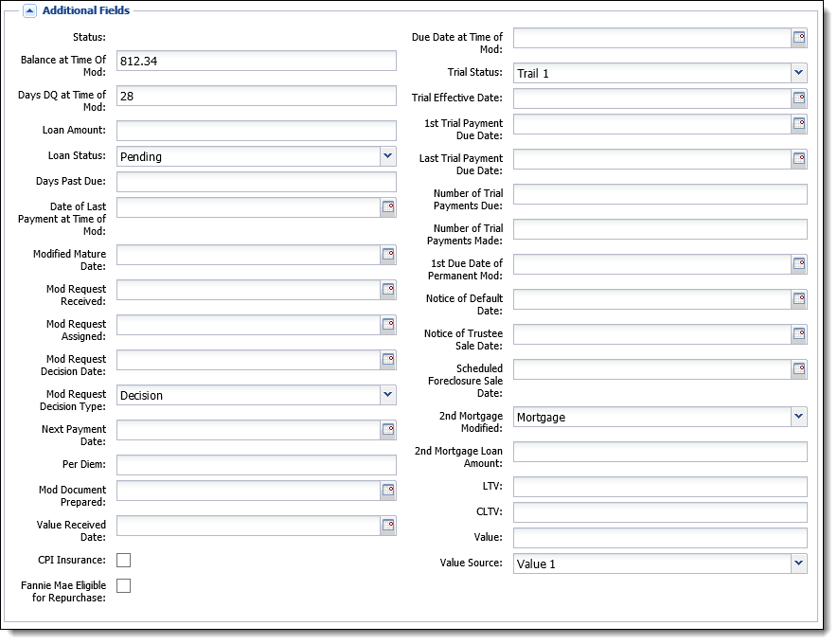Click the LTV input field
The height and width of the screenshot is (644, 838).
(660, 487)
